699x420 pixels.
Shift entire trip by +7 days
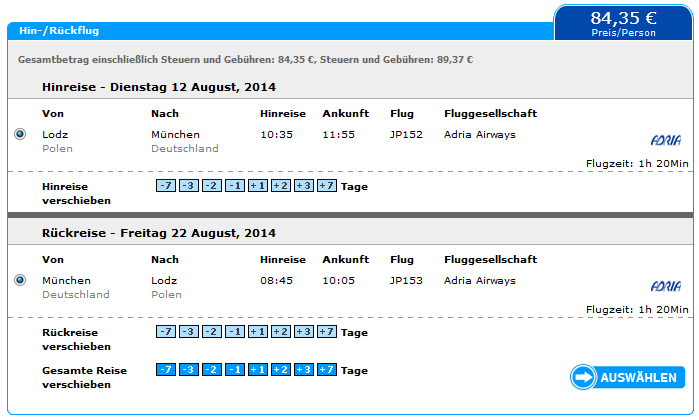(x=327, y=370)
